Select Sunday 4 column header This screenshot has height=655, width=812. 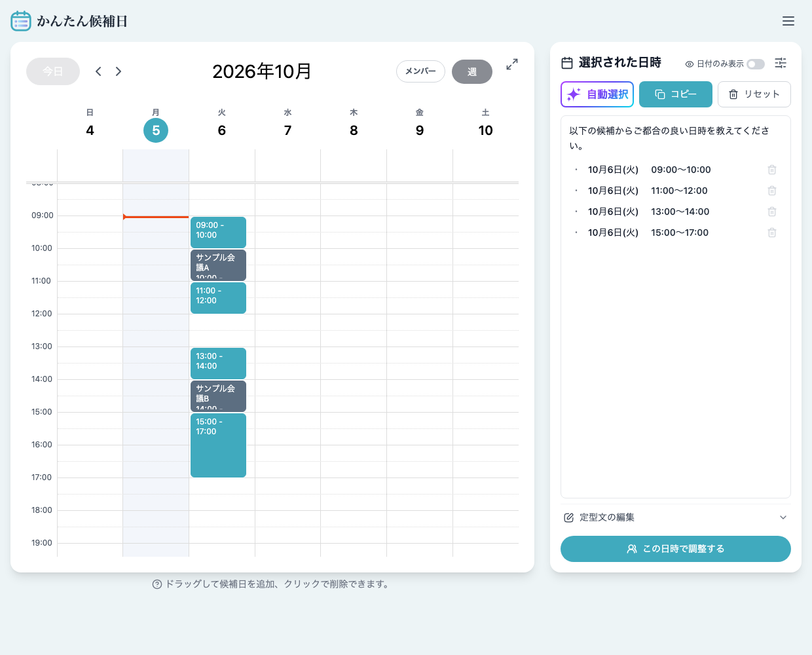tap(90, 123)
